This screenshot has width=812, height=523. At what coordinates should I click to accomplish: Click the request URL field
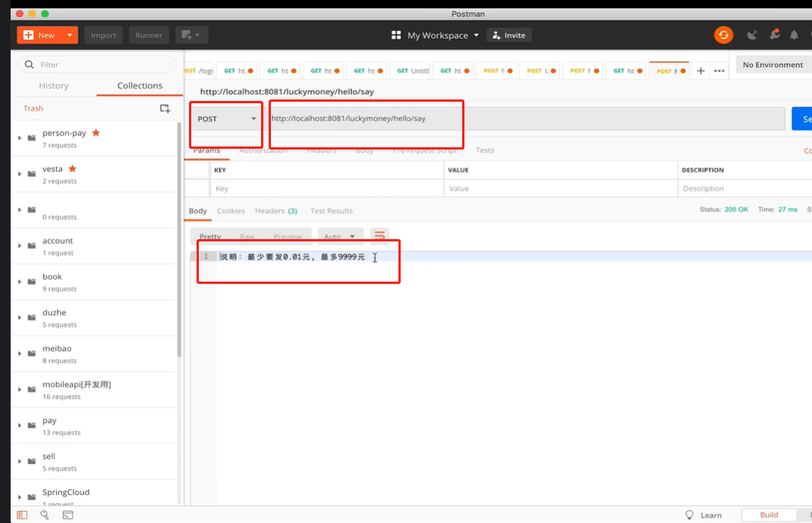tap(526, 118)
